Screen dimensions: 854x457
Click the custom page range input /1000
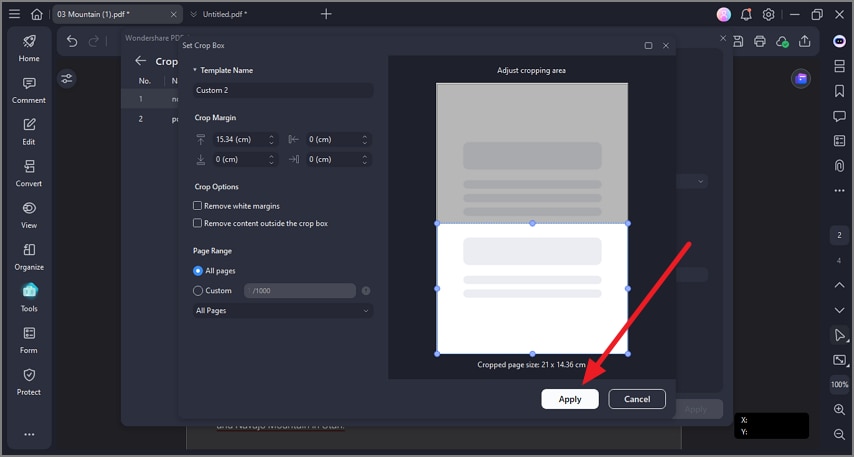[300, 291]
